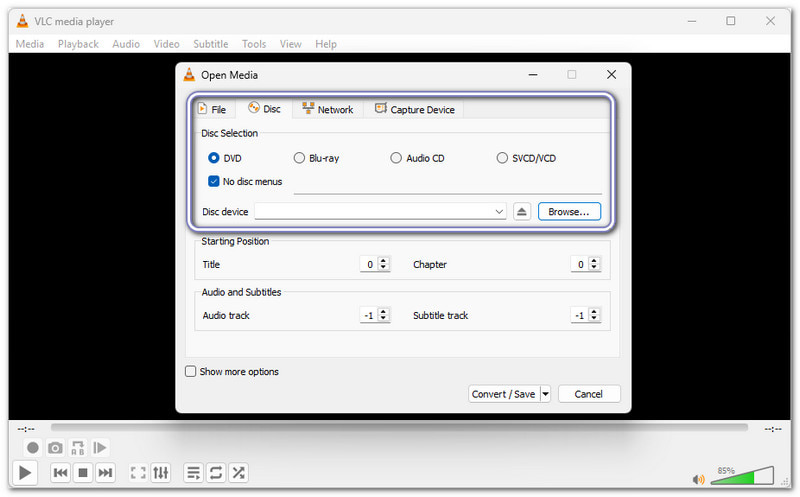Click the Browse... button
This screenshot has width=800, height=497.
click(x=569, y=211)
